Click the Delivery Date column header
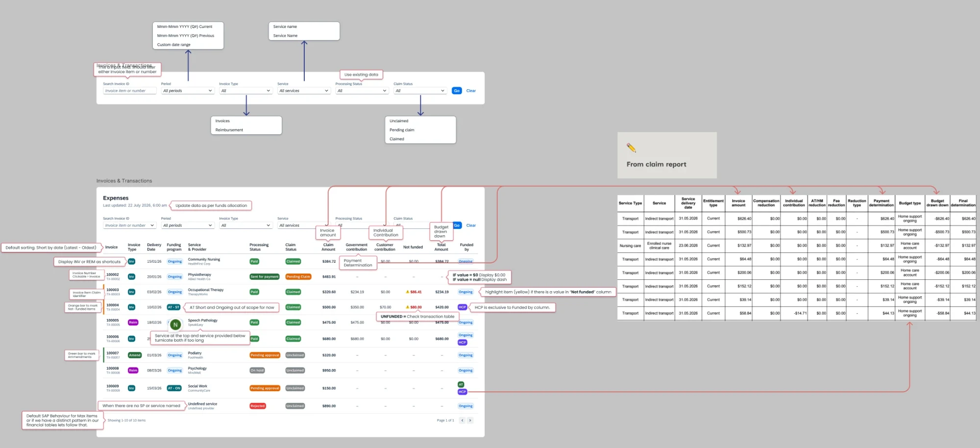This screenshot has width=980, height=448. (x=154, y=247)
